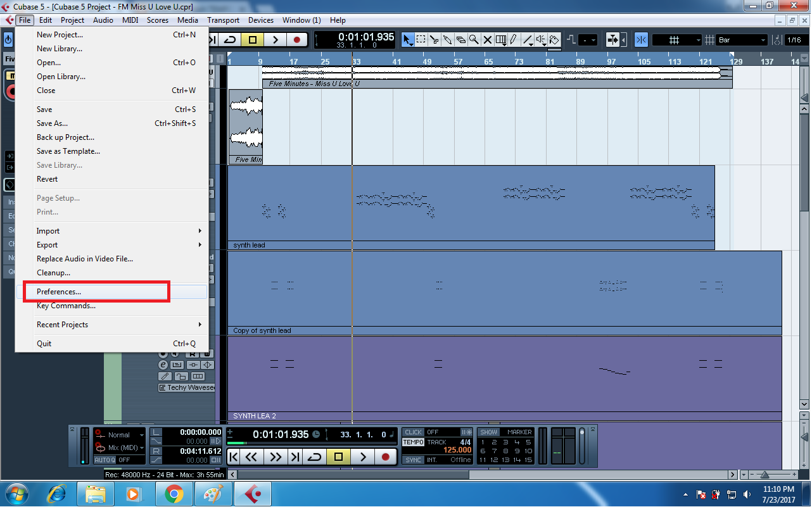Toggle TEMPO track button

pyautogui.click(x=414, y=442)
